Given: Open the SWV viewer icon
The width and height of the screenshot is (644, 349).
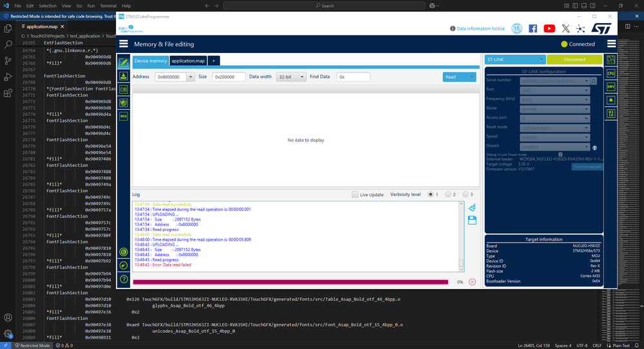Looking at the screenshot, I should pos(610,86).
